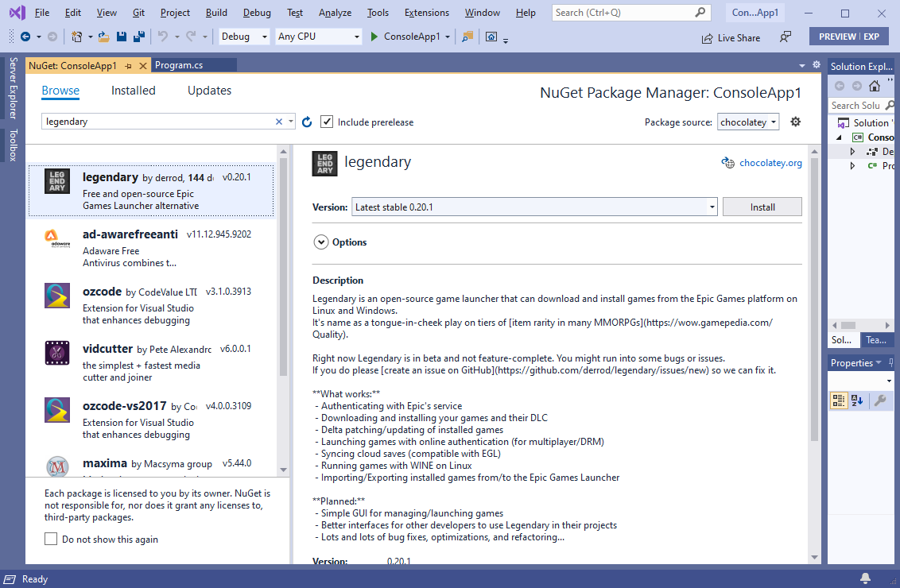Click the Redo arrow icon
This screenshot has width=900, height=588.
pos(191,37)
